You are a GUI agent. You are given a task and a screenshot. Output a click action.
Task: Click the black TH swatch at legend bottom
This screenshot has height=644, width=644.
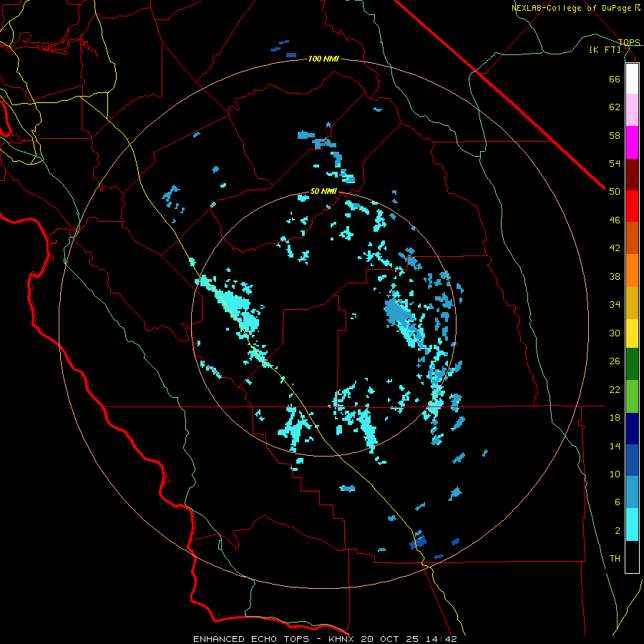point(632,557)
